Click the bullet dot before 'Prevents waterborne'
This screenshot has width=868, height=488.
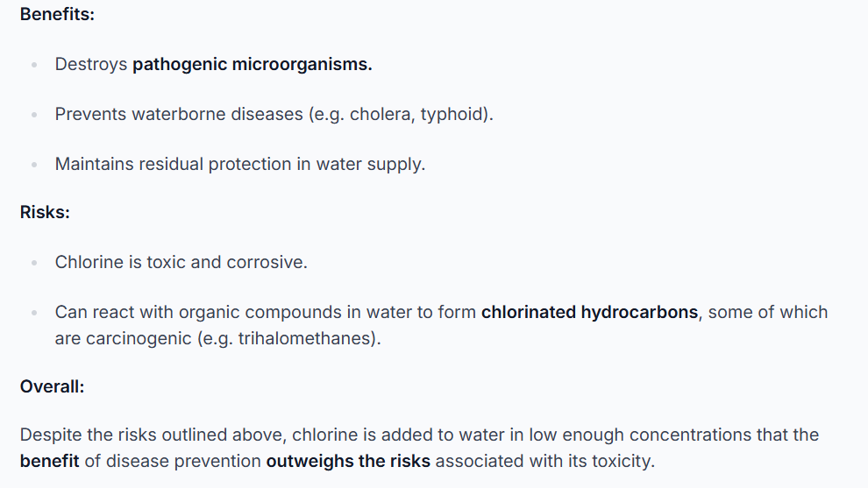click(x=34, y=115)
